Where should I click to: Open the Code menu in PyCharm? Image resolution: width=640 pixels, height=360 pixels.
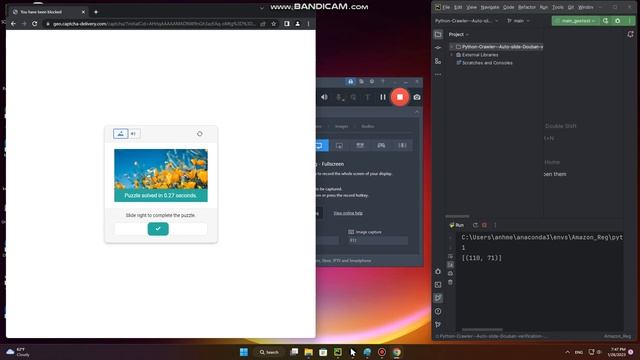tap(508, 7)
